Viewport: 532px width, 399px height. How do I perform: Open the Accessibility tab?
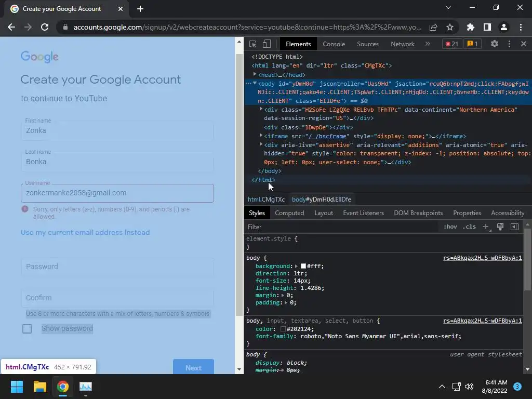tap(508, 213)
